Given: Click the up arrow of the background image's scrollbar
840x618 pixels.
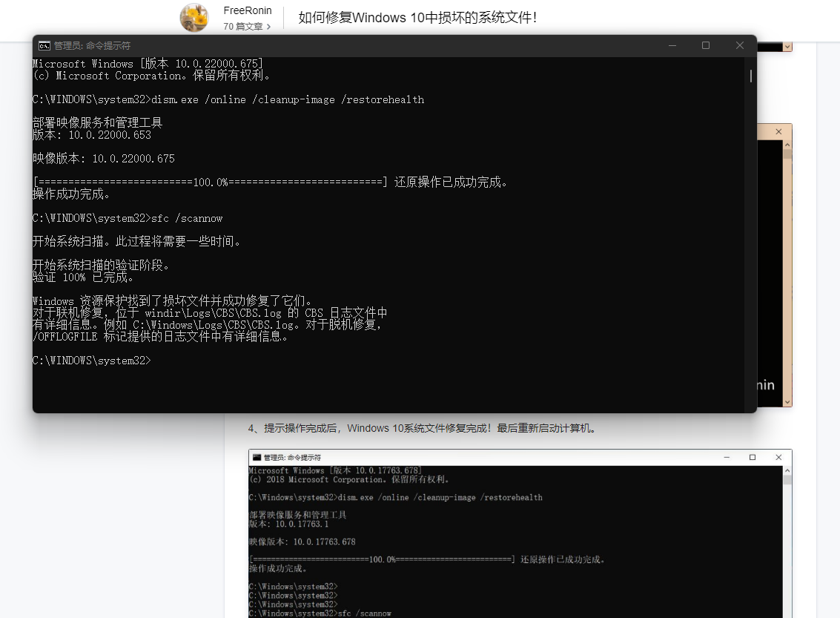Looking at the screenshot, I should point(787,145).
